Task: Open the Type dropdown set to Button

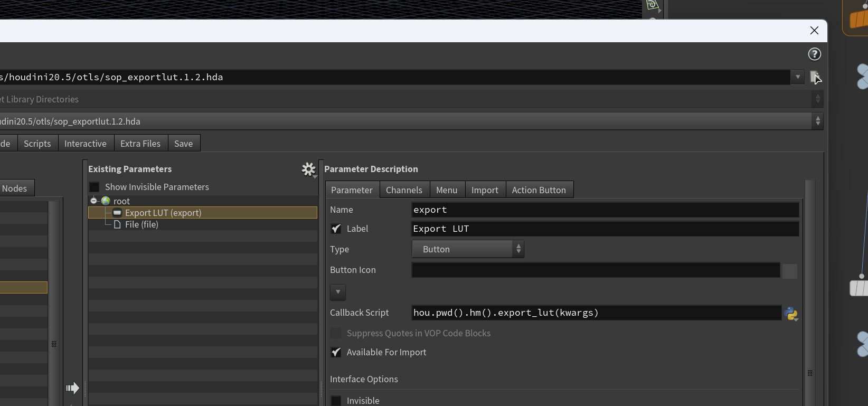Action: [x=468, y=249]
